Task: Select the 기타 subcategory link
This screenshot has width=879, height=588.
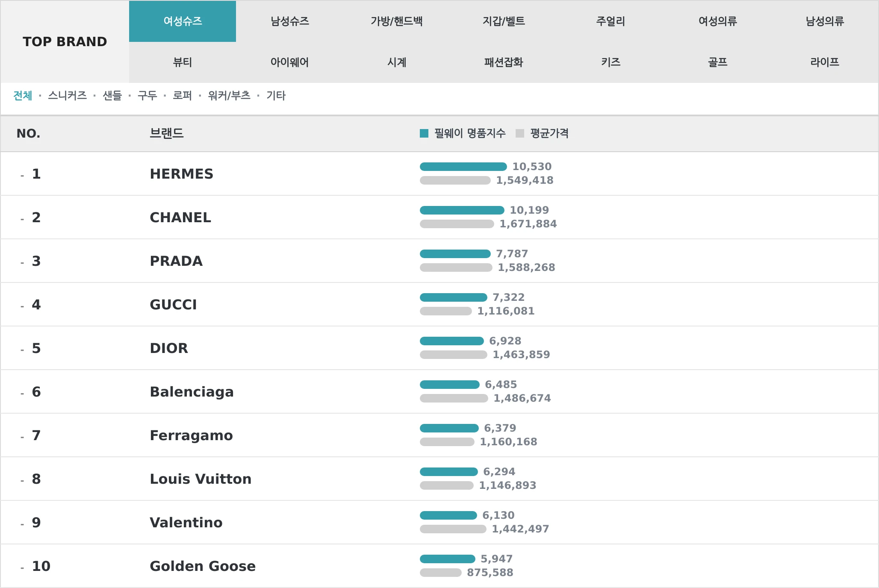Action: pos(276,95)
